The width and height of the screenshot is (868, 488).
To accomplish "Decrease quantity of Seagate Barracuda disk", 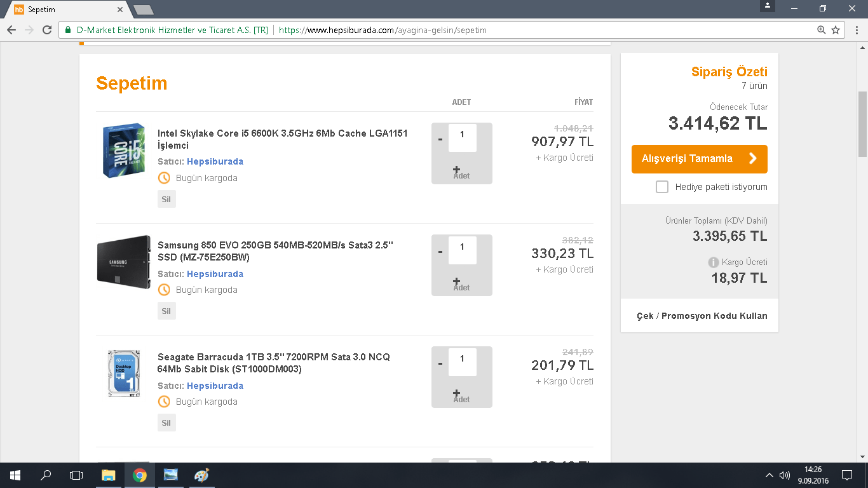I will [x=440, y=363].
